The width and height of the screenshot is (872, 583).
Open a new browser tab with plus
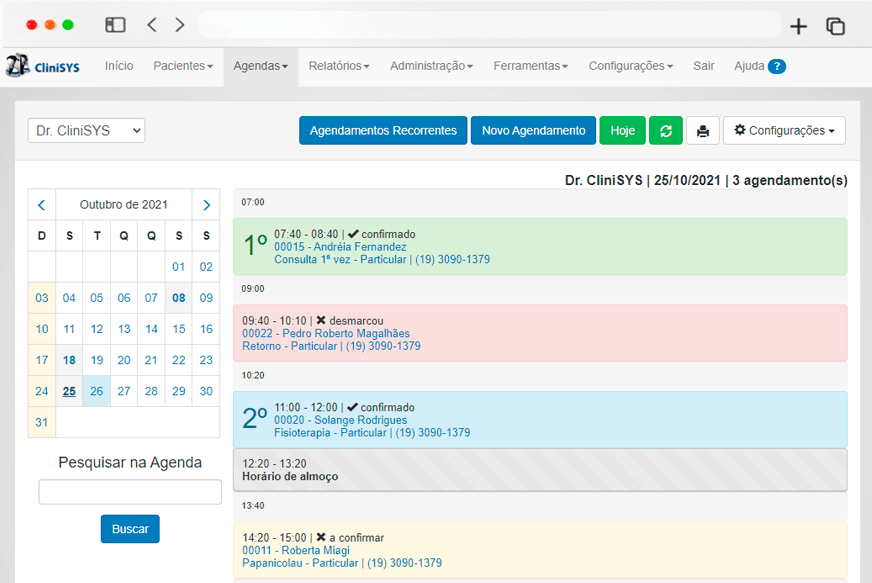[x=799, y=26]
